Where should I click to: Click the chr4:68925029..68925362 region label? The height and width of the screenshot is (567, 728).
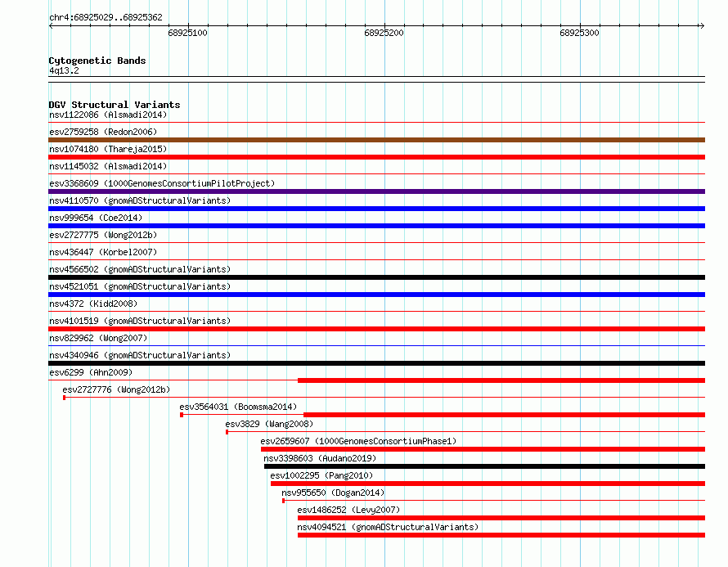(106, 17)
